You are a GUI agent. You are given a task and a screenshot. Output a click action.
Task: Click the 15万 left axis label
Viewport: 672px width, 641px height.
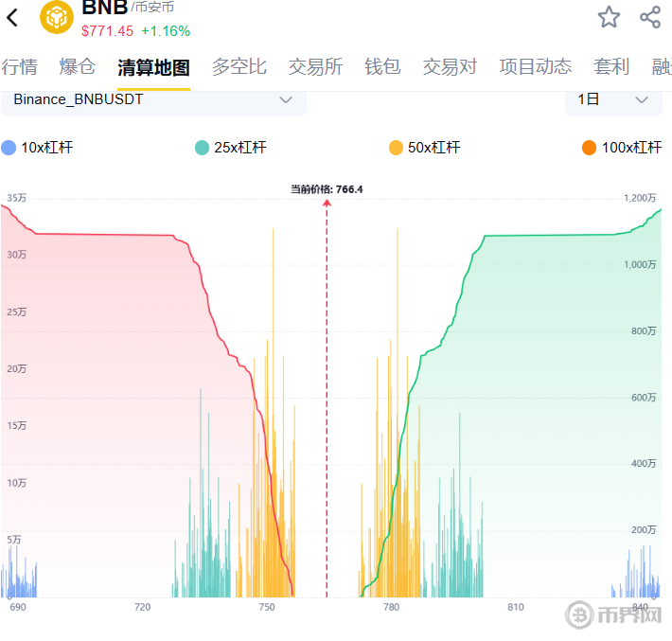pyautogui.click(x=17, y=426)
